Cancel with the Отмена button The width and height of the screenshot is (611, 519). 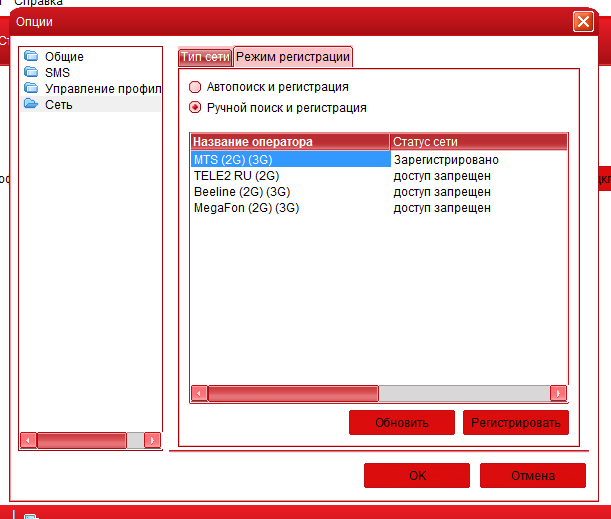533,475
